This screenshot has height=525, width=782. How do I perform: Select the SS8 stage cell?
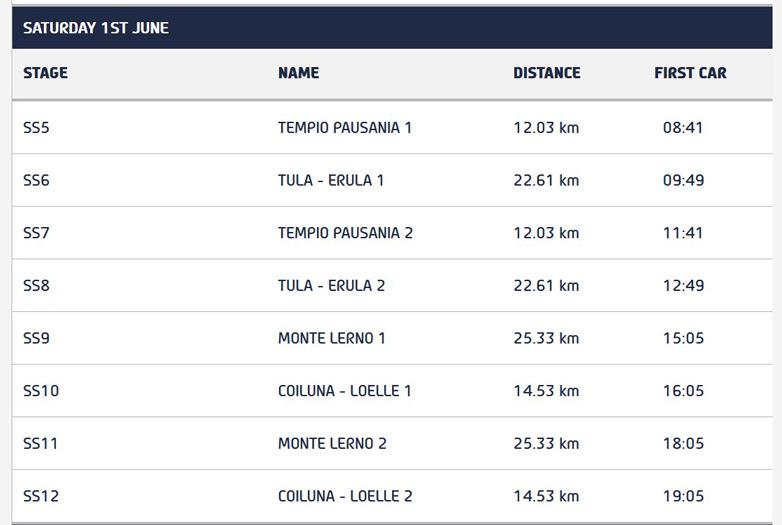[x=36, y=286]
